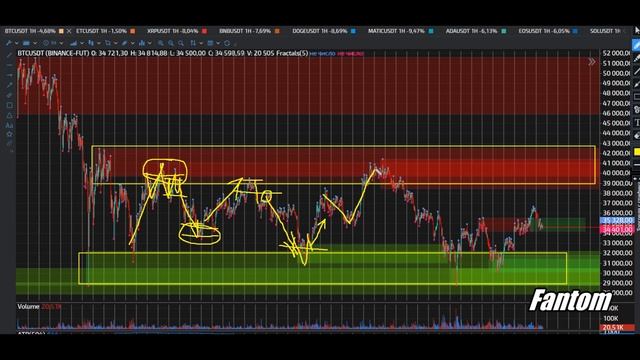Click the yellow color swatch in right panel
Image resolution: width=640 pixels, height=360 pixels.
click(637, 152)
